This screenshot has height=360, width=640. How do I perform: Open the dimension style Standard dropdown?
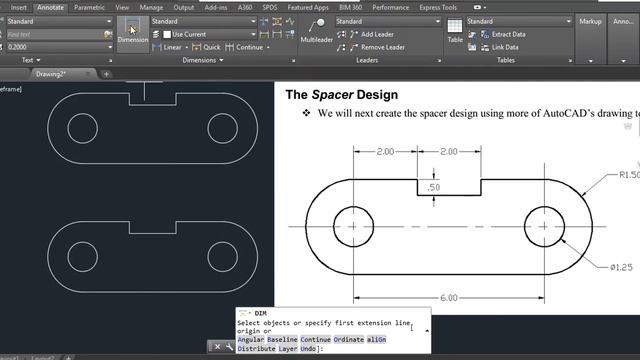point(204,21)
